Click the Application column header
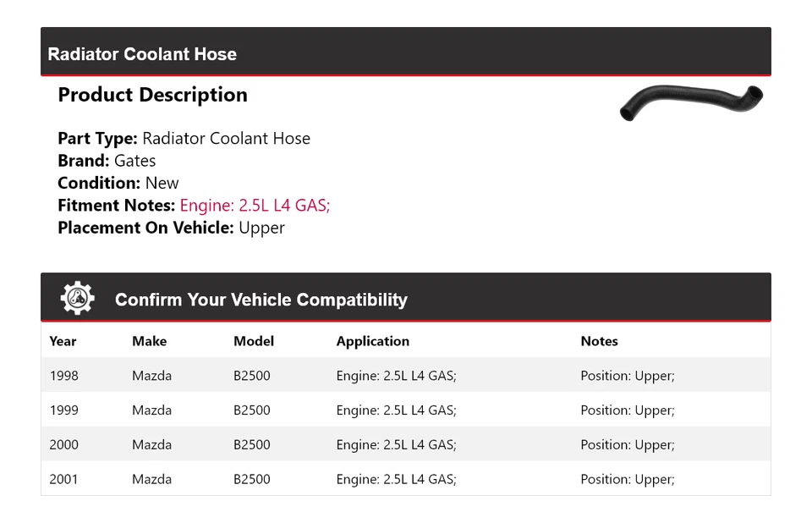The height and width of the screenshot is (523, 812). coord(372,342)
